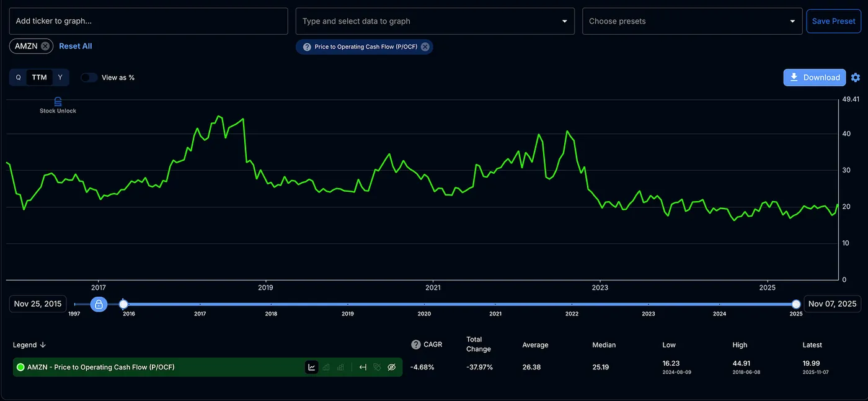This screenshot has width=868, height=401.
Task: Click the CAGR value -4.68%
Action: coord(422,367)
